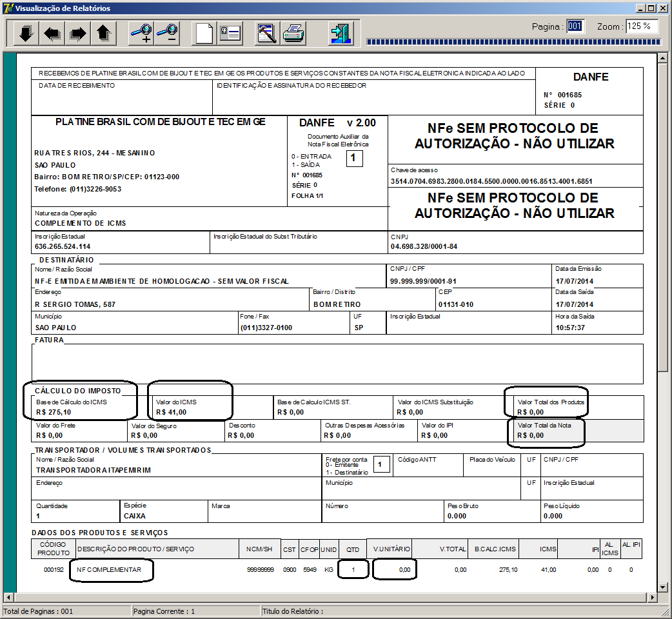Click product description 'NF COMPLEMENTAR'

[x=109, y=570]
